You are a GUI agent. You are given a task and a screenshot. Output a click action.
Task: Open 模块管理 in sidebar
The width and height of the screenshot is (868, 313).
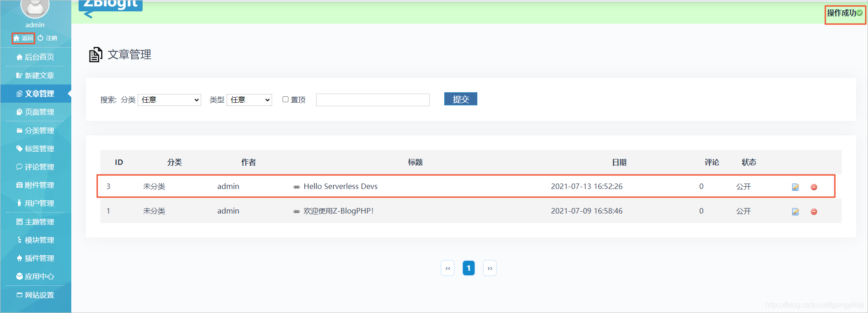coord(35,240)
